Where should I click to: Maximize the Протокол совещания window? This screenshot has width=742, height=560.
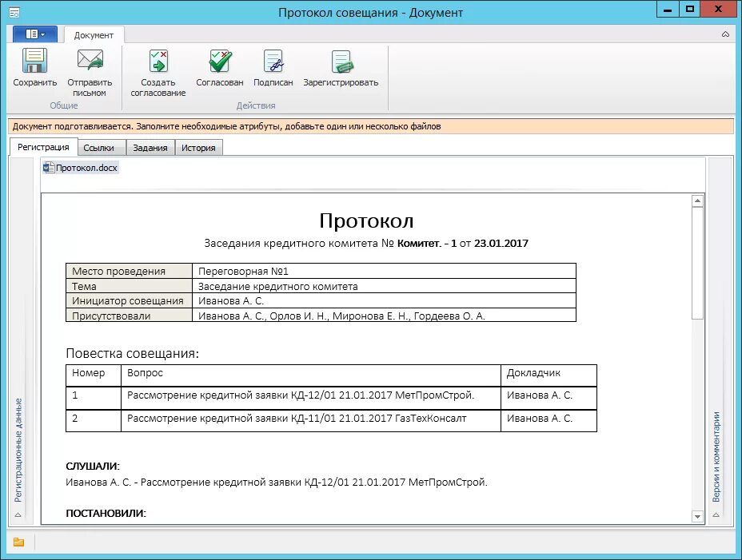coord(690,9)
